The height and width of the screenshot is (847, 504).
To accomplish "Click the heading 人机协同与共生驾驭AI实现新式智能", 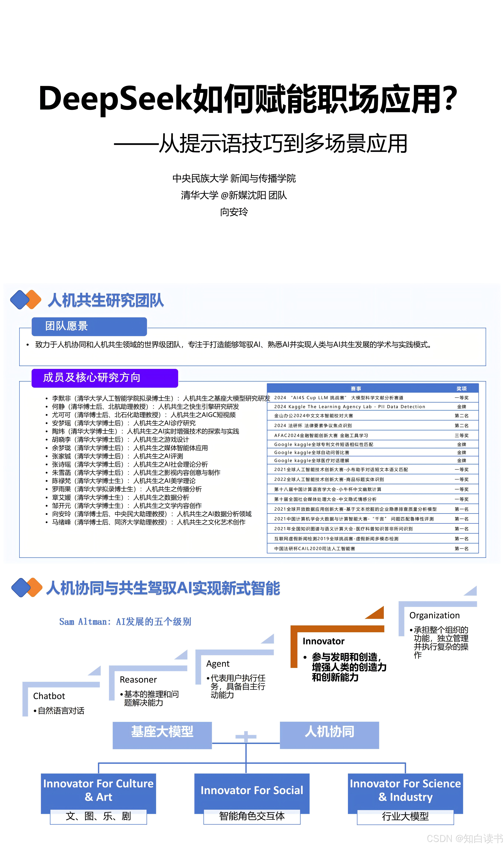I will pos(163,588).
